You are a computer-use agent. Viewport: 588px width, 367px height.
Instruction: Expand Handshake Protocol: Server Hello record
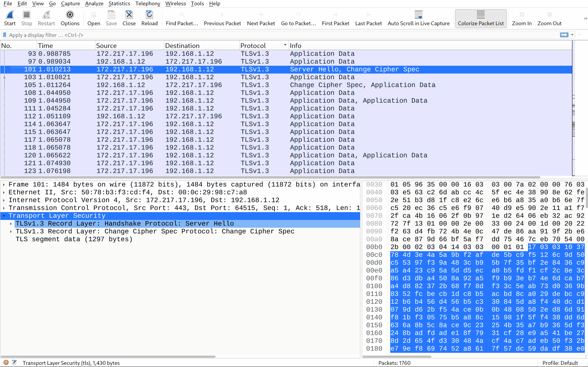[x=11, y=223]
